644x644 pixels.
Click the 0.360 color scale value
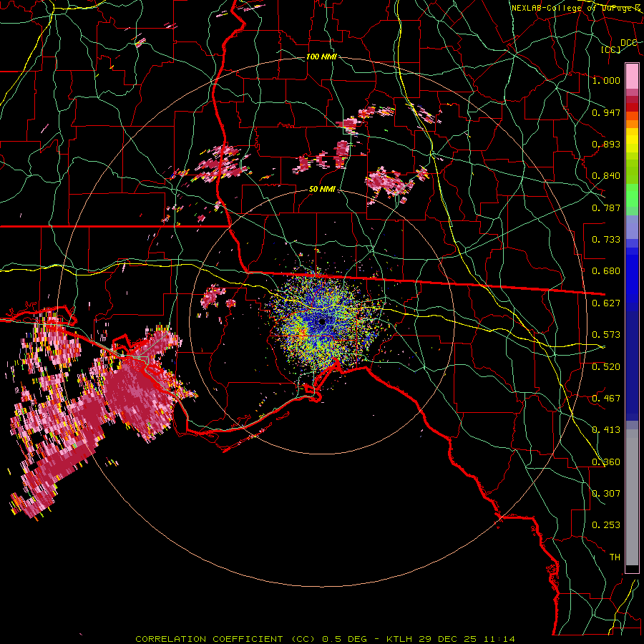[x=606, y=462]
